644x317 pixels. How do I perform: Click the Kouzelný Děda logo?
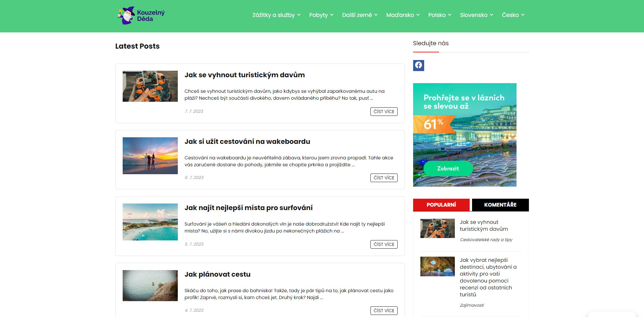coord(141,16)
